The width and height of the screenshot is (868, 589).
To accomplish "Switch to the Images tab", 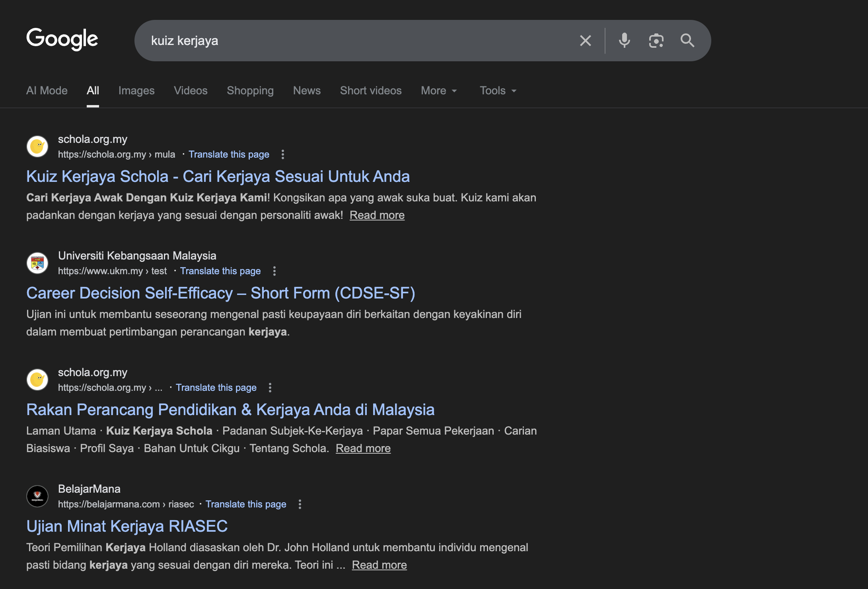I will pyautogui.click(x=136, y=90).
